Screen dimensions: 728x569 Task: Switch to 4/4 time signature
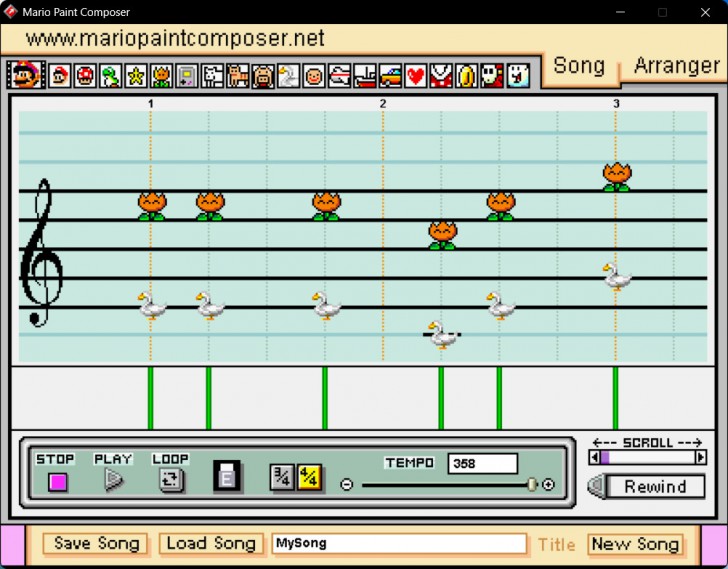tap(309, 477)
